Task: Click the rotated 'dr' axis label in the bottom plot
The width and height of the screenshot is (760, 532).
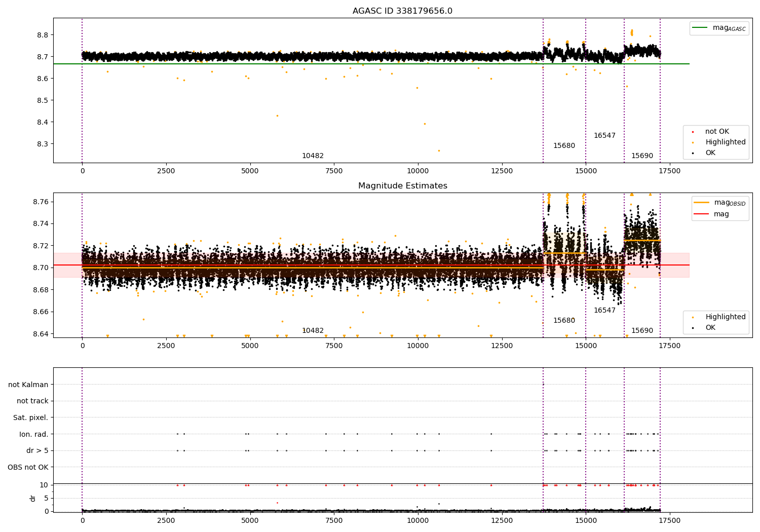Action: tap(32, 498)
